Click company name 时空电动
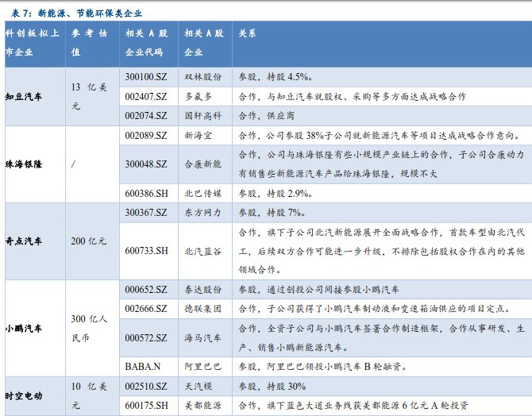 pos(24,396)
